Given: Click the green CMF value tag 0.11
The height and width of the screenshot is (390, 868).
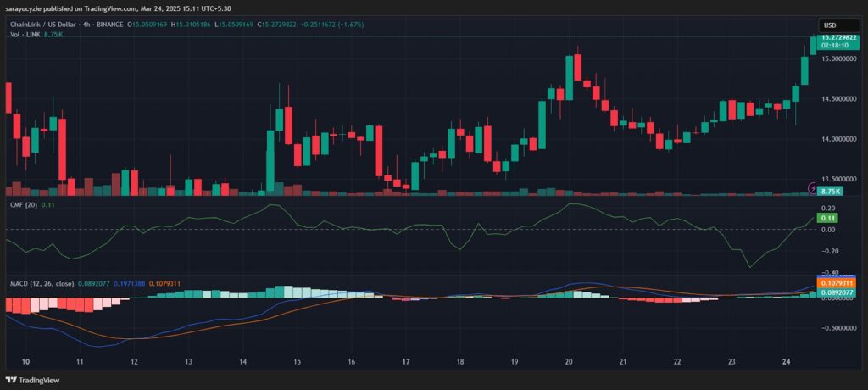Looking at the screenshot, I should click(826, 219).
